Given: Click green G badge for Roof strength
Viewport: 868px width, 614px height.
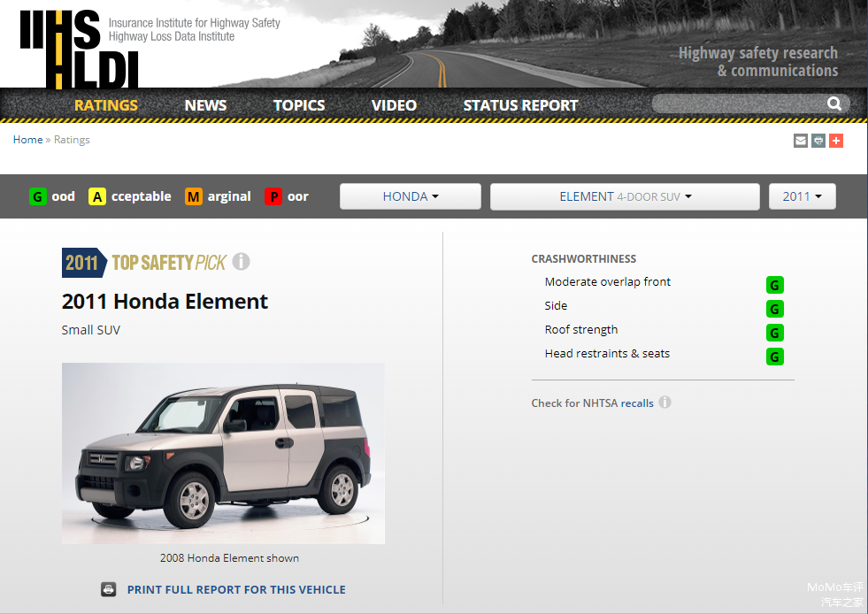Looking at the screenshot, I should tap(775, 333).
